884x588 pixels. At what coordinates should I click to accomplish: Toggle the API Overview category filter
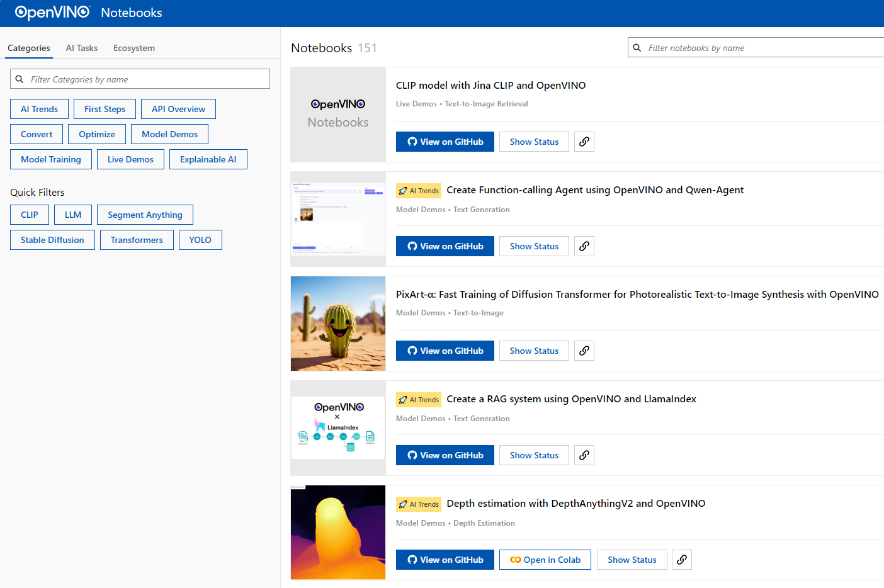(178, 109)
